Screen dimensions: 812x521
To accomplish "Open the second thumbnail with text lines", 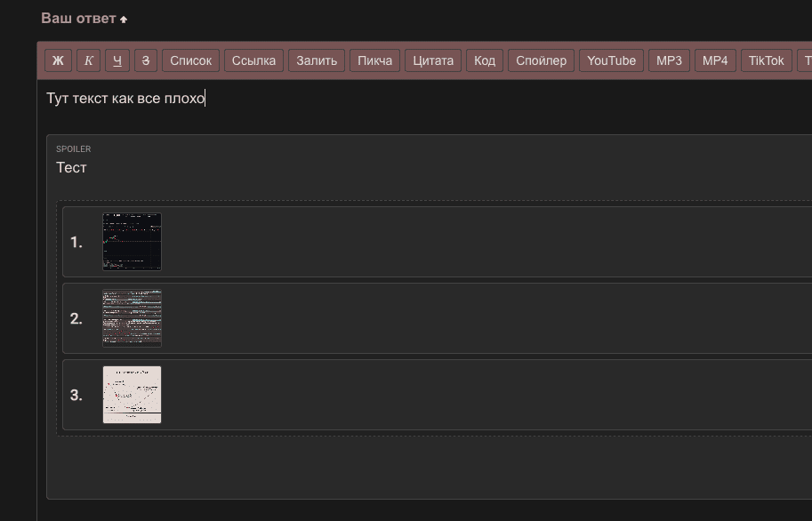I will coord(132,318).
